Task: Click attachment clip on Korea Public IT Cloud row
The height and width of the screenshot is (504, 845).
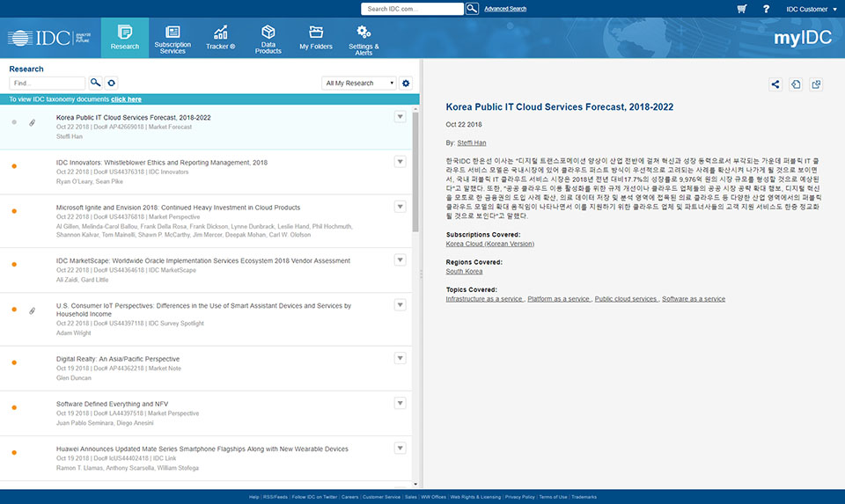Action: (x=33, y=123)
